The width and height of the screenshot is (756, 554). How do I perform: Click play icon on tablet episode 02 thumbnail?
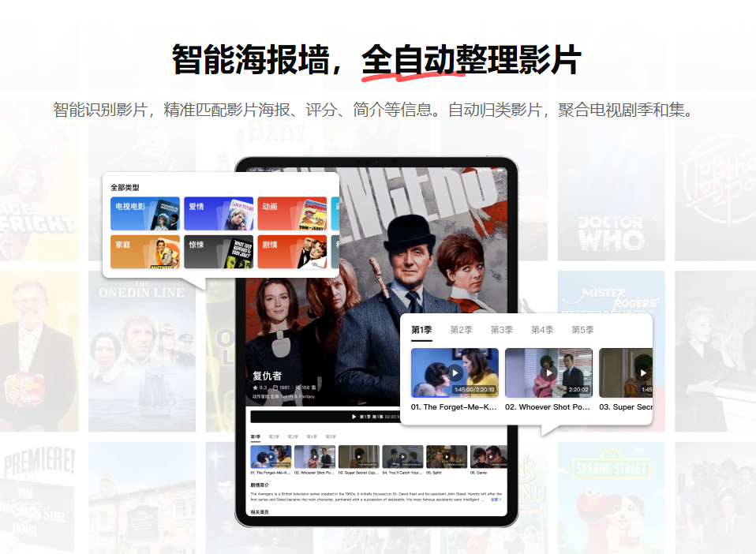coord(315,457)
